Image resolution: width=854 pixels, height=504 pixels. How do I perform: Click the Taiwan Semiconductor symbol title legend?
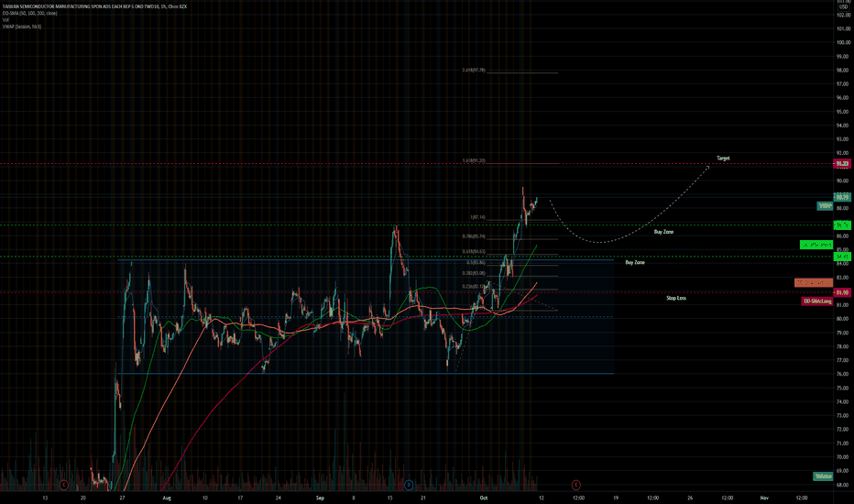(94, 6)
